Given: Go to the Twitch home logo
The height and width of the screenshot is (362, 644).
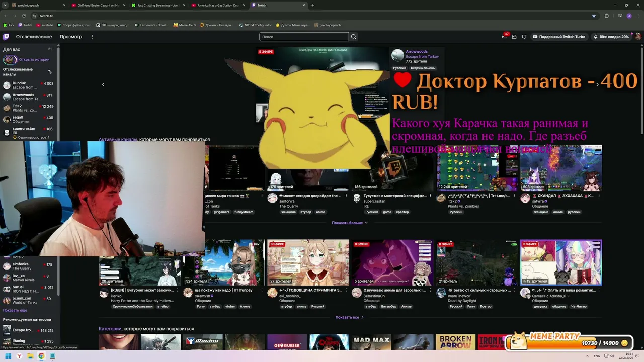Looking at the screenshot, I should [6, 37].
